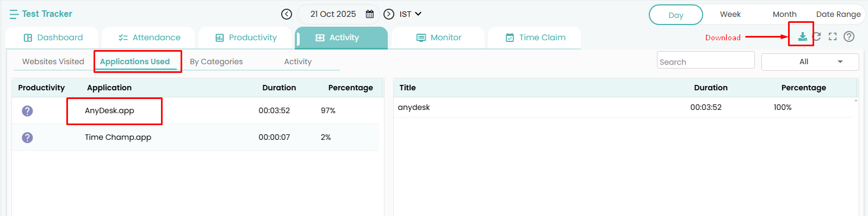868x216 pixels.
Task: Click the Search input field
Action: tap(706, 60)
